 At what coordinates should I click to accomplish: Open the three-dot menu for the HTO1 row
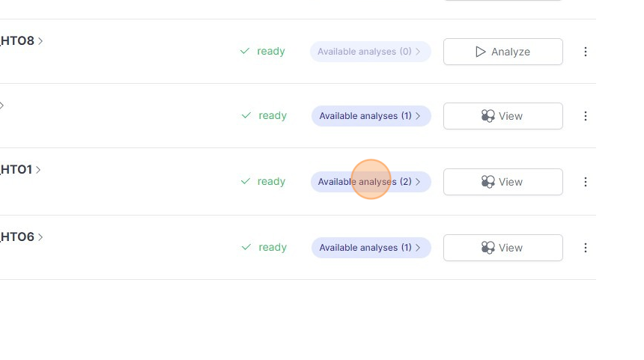click(586, 182)
